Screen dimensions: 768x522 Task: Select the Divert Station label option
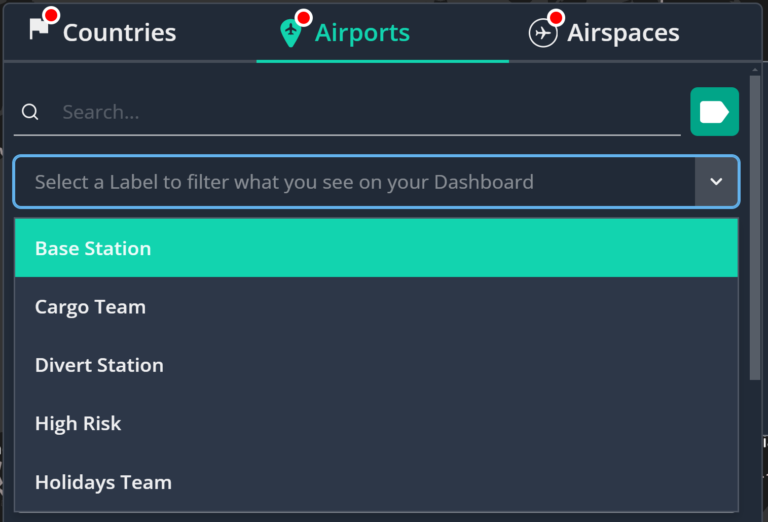376,365
